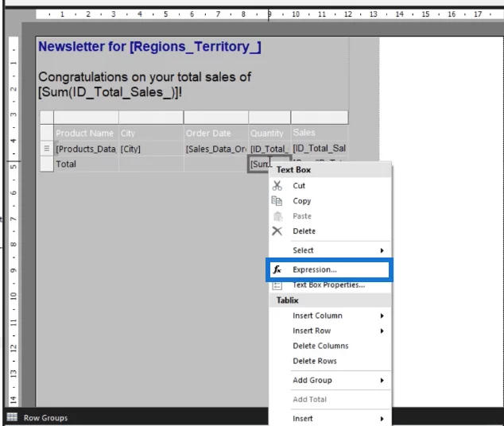Viewport: 504px width, 426px height.
Task: Select the Total label cell
Action: coord(86,165)
